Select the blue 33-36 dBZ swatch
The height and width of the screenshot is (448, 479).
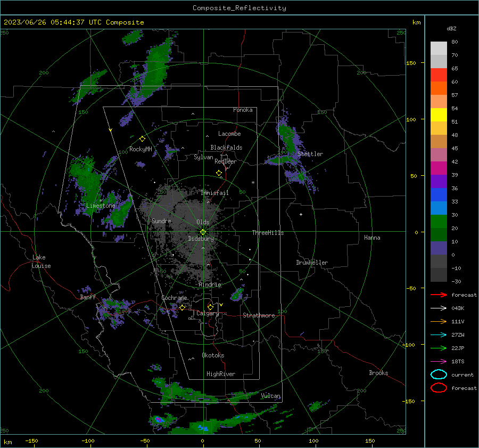click(439, 195)
